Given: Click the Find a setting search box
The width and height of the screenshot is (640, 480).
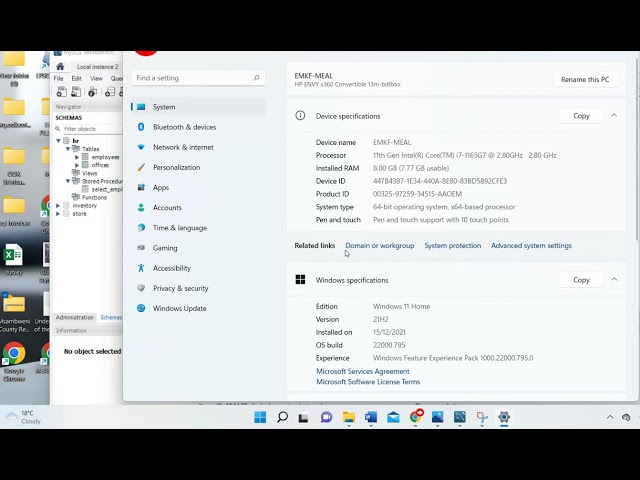Looking at the screenshot, I should 198,78.
